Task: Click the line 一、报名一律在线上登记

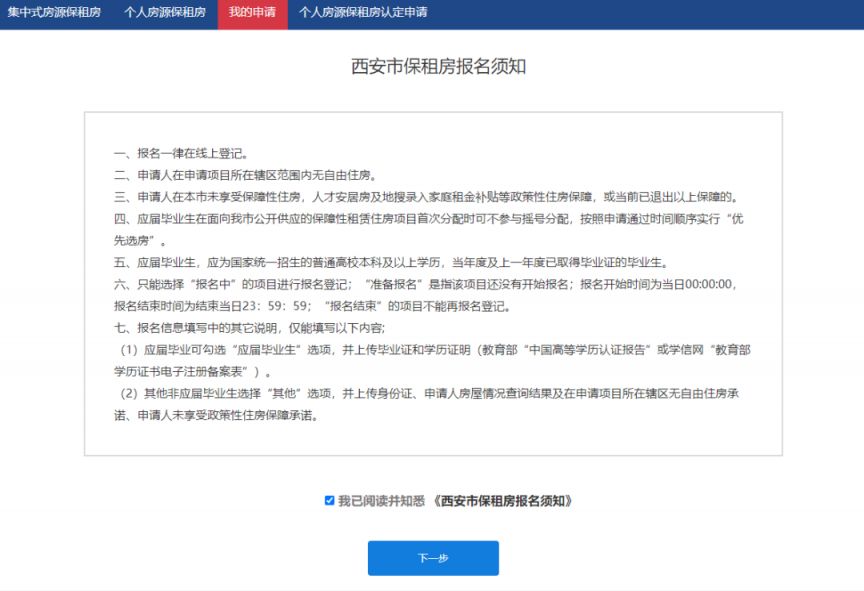Action: point(181,154)
